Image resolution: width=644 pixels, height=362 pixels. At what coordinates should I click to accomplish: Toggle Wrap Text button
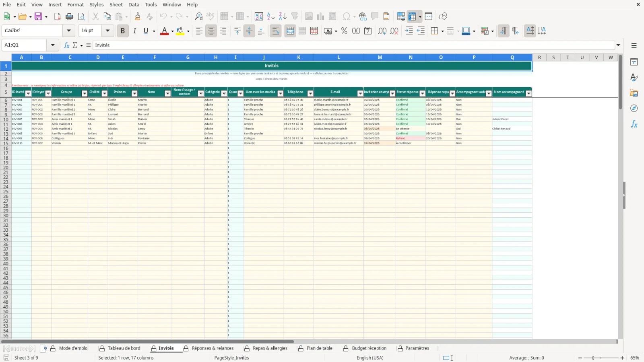(x=276, y=31)
